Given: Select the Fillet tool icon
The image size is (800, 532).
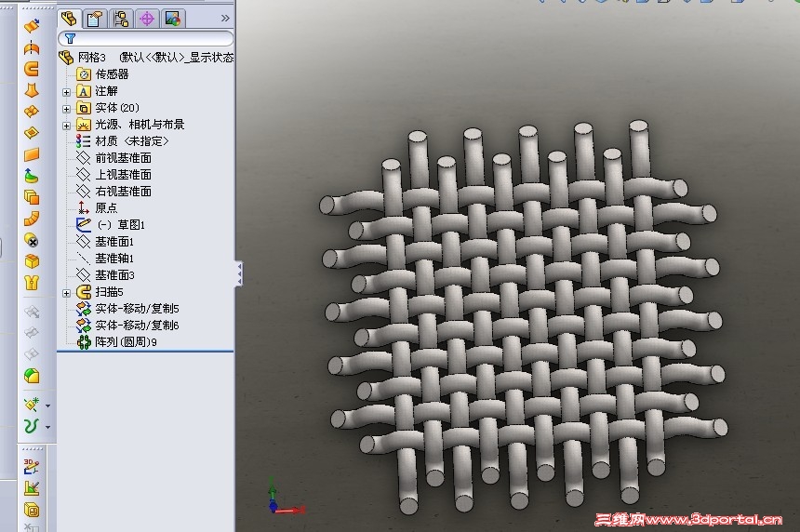Looking at the screenshot, I should pyautogui.click(x=32, y=376).
